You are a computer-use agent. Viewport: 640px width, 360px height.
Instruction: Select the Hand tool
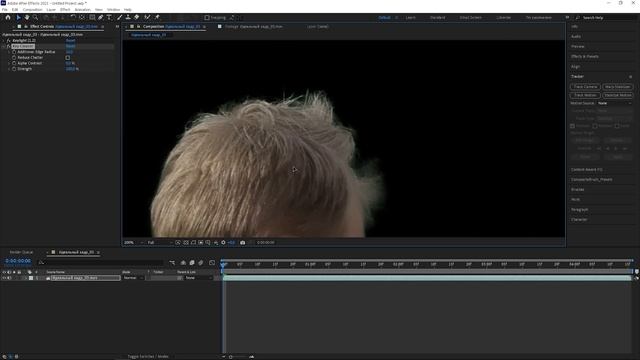[27, 18]
